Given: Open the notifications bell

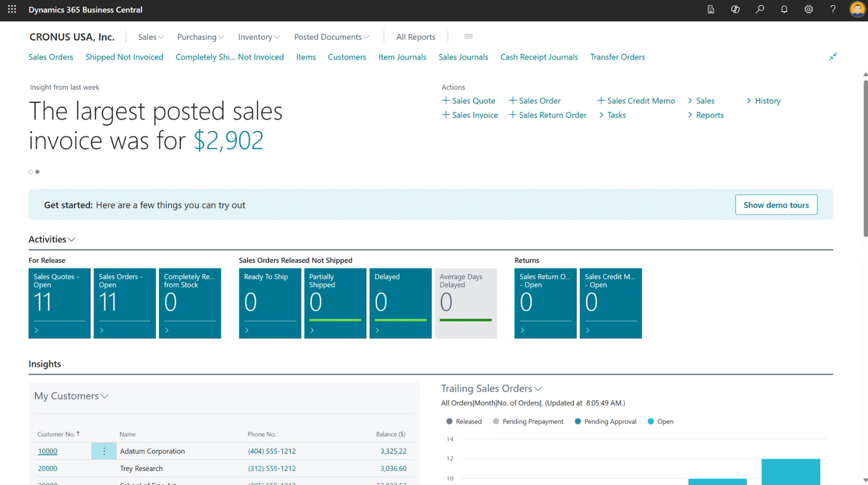Looking at the screenshot, I should [x=784, y=9].
